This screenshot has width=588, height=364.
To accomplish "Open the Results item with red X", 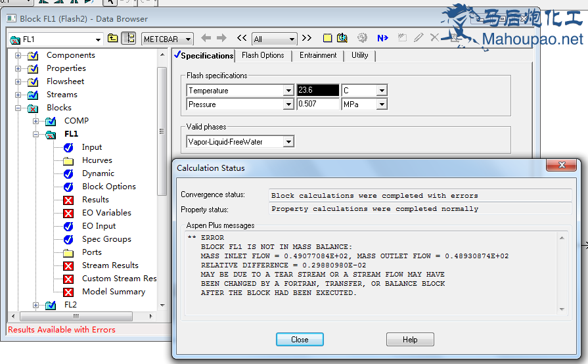I will [95, 200].
